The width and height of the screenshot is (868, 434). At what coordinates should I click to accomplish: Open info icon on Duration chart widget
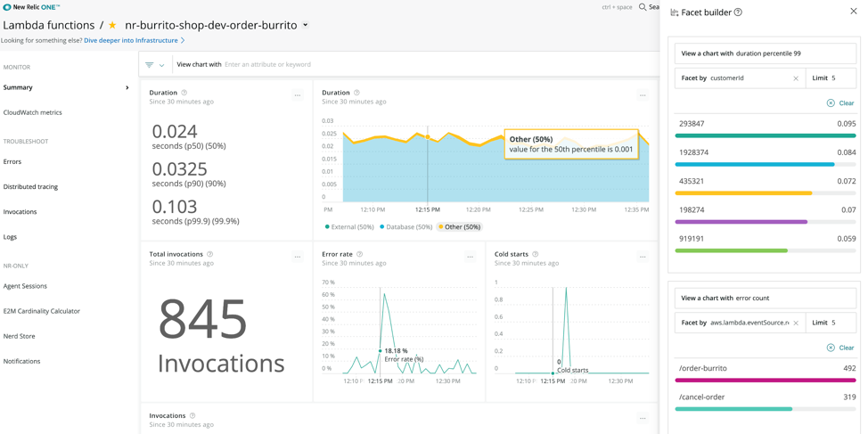pos(357,93)
